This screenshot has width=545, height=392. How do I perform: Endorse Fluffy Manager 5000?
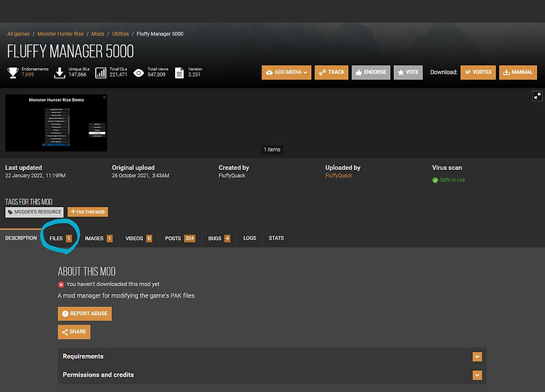(x=371, y=72)
